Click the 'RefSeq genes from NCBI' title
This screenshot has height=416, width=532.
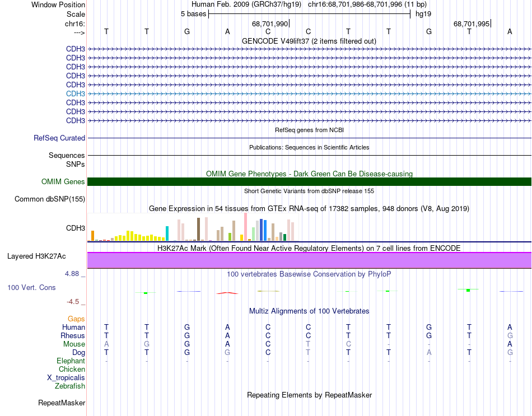(x=309, y=130)
